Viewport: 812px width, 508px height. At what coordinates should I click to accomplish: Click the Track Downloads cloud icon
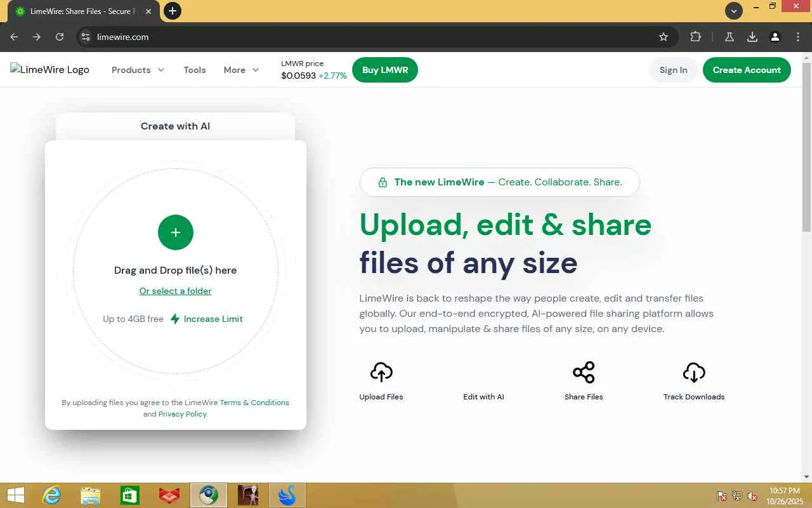pos(694,372)
